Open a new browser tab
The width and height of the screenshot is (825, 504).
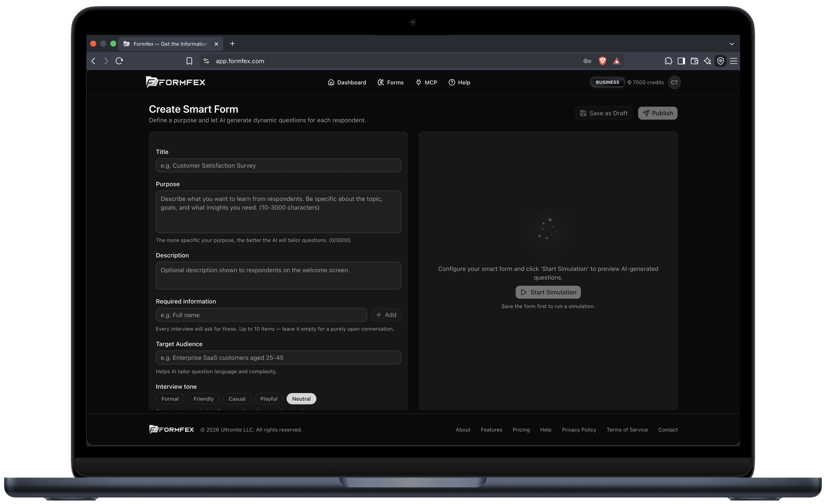pos(233,44)
